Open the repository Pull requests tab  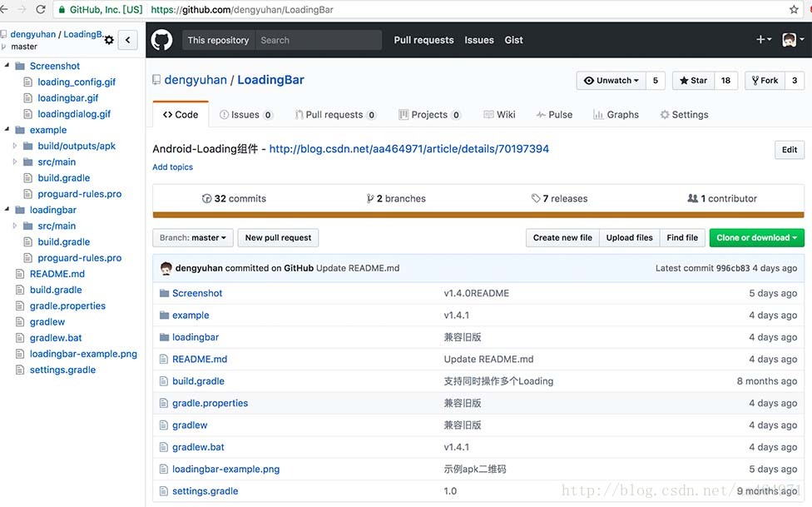point(335,115)
